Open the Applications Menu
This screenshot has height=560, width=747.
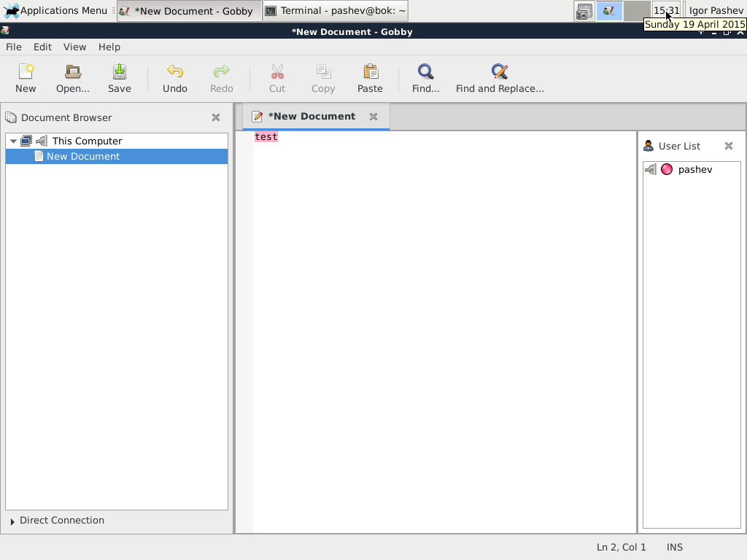(x=55, y=10)
